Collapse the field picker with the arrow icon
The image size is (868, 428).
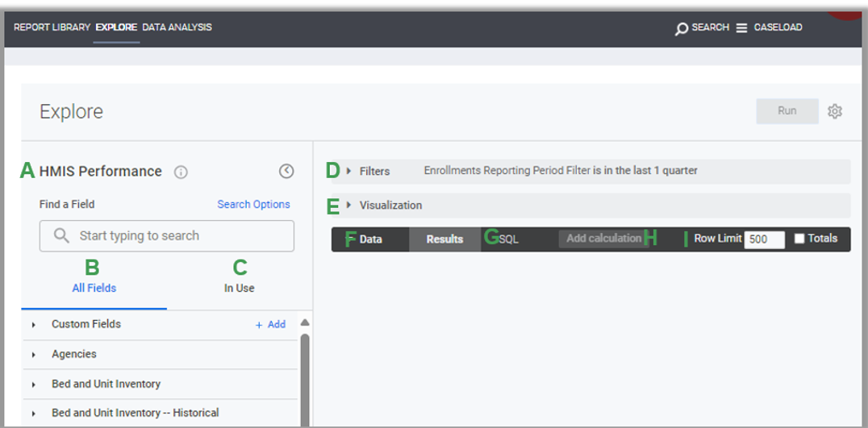click(x=286, y=172)
